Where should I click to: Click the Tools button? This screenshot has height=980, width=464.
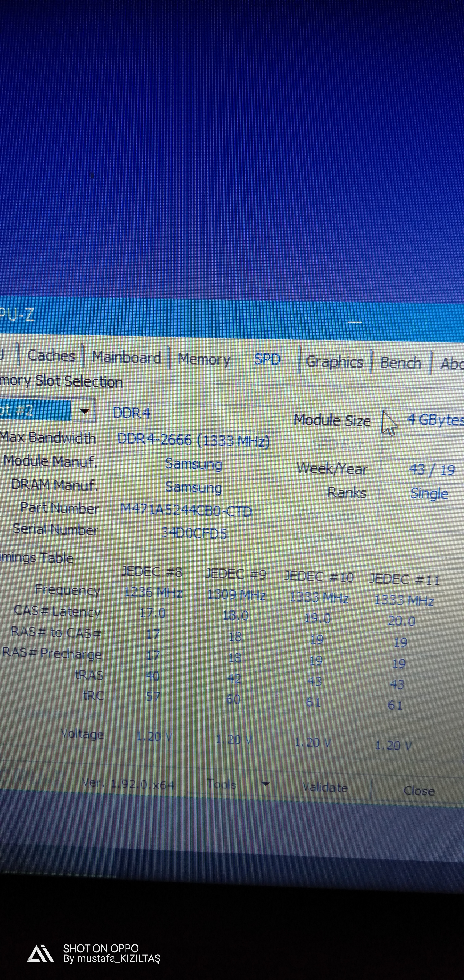222,784
